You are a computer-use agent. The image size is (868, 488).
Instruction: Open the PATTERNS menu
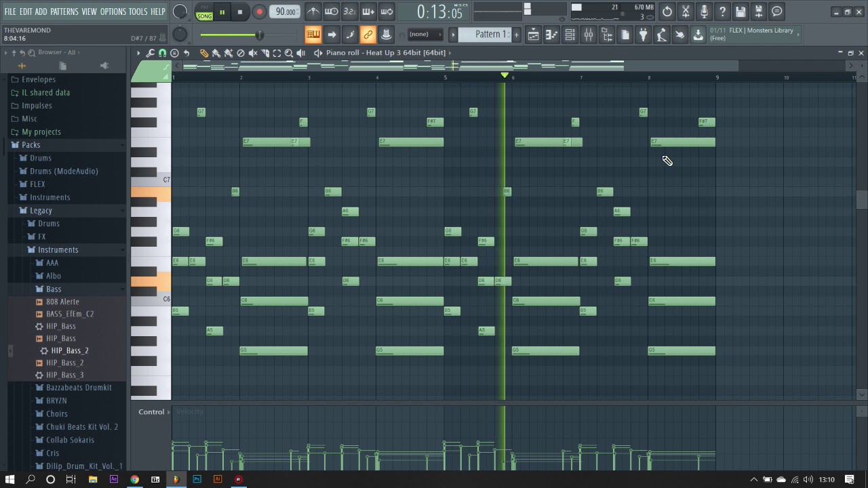click(64, 12)
